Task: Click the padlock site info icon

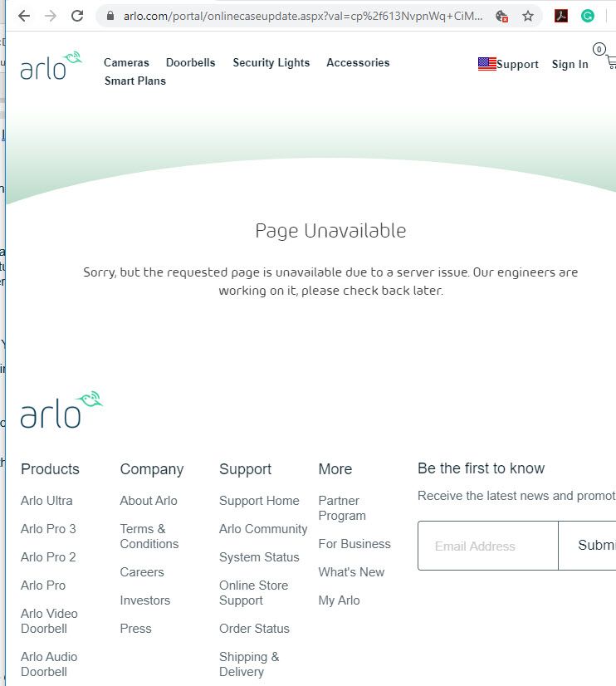Action: (x=110, y=16)
